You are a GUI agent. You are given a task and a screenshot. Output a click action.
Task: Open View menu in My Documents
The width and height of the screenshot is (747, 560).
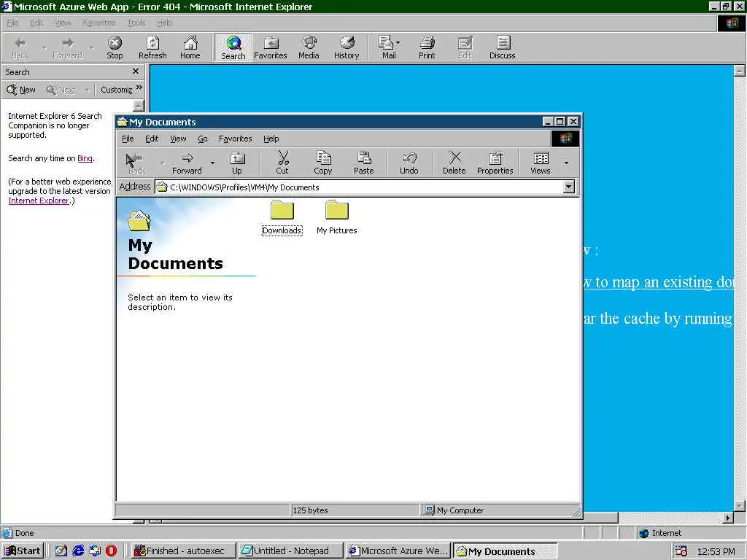tap(178, 139)
